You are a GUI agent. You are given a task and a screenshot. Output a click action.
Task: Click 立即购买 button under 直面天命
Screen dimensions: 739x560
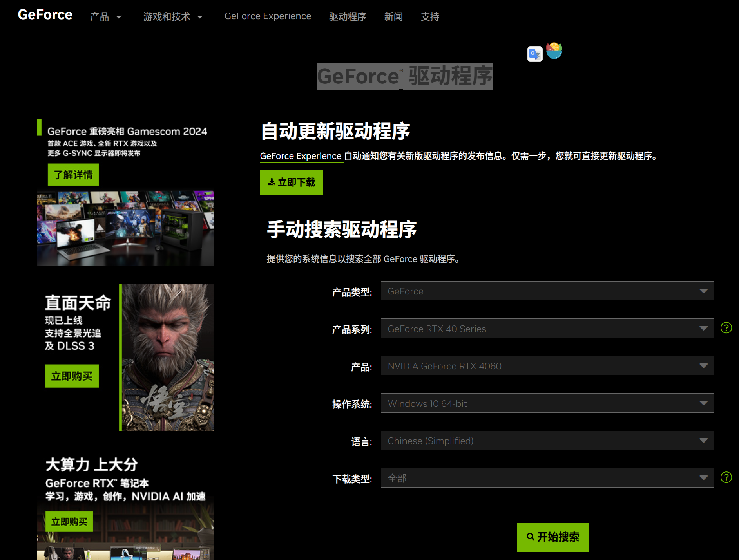72,376
